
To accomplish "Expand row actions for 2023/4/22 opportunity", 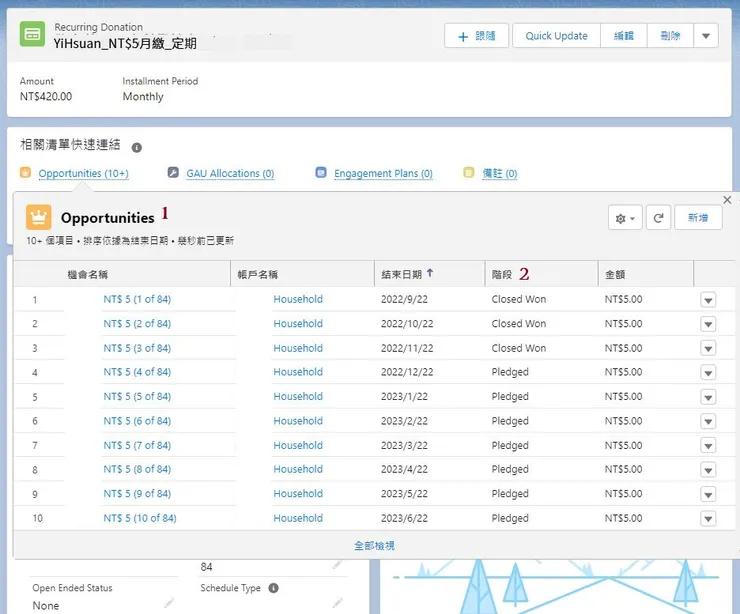I will tap(708, 470).
